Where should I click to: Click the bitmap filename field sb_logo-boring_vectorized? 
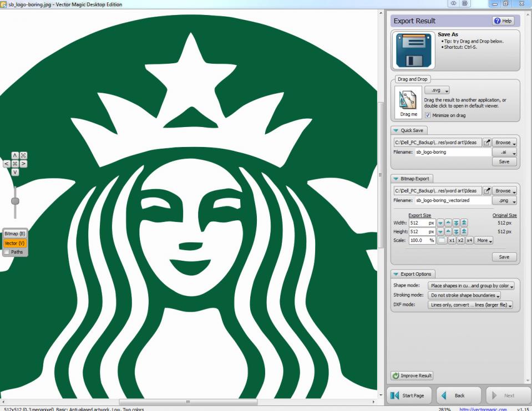453,200
